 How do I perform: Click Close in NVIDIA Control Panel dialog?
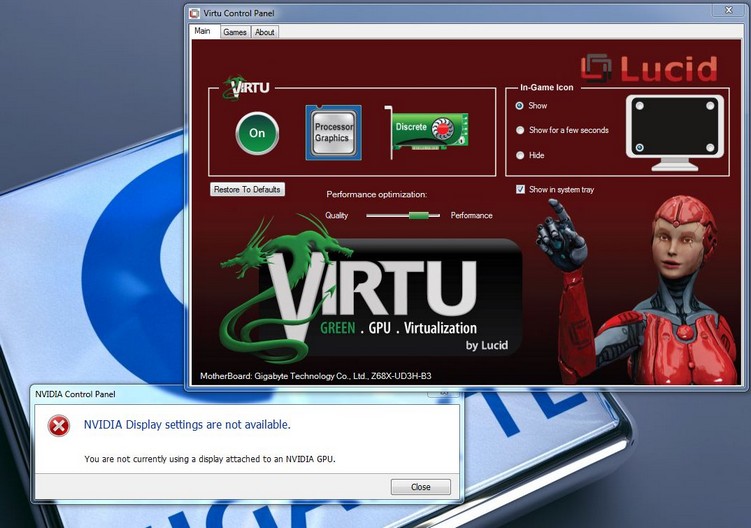pos(421,487)
